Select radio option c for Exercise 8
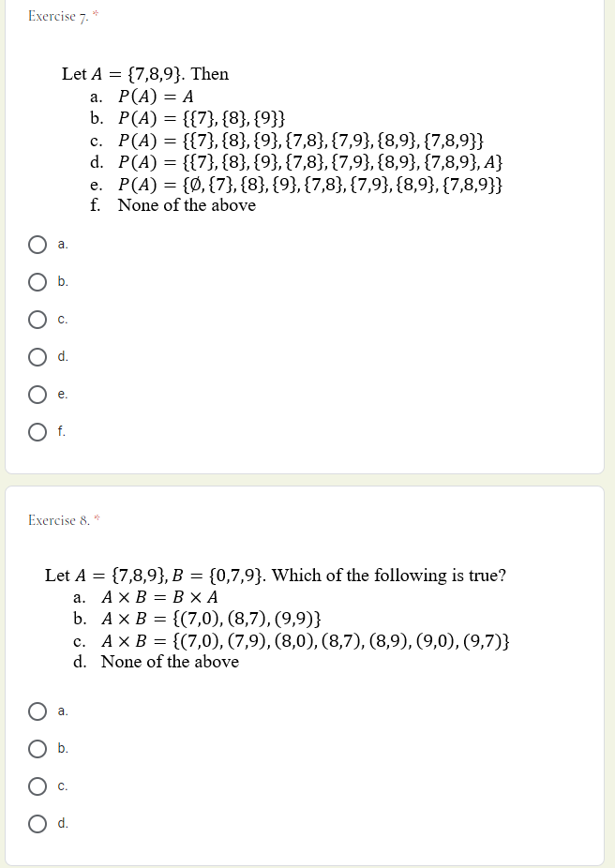 37,786
